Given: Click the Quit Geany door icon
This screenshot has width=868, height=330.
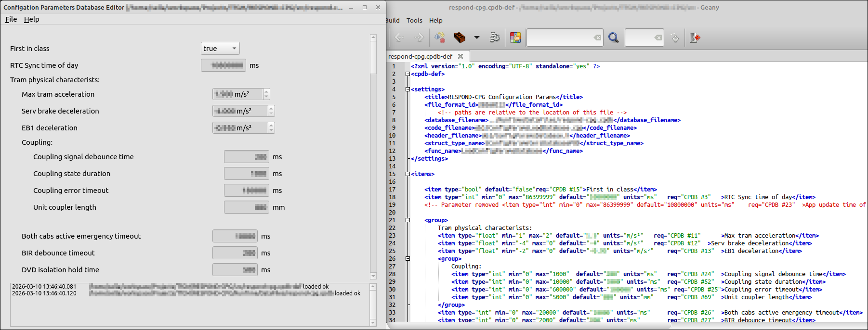Looking at the screenshot, I should click(695, 38).
